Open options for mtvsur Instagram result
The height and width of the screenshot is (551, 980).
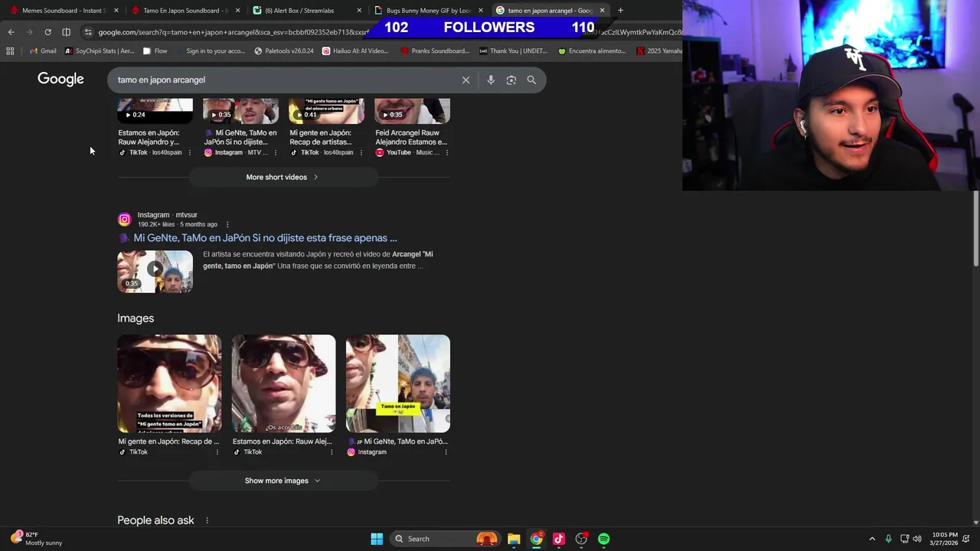point(227,224)
